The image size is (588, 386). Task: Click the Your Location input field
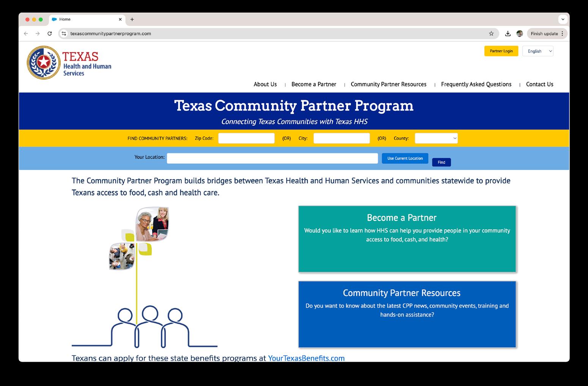(272, 158)
